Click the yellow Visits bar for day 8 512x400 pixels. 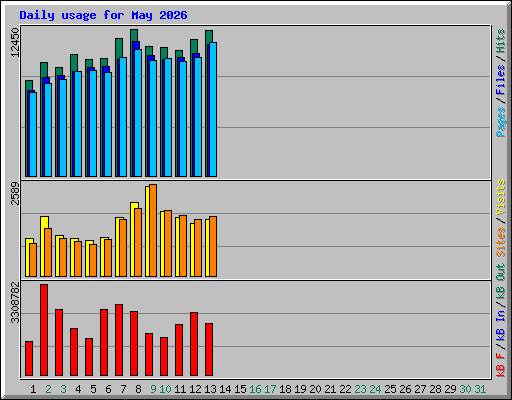[133, 239]
